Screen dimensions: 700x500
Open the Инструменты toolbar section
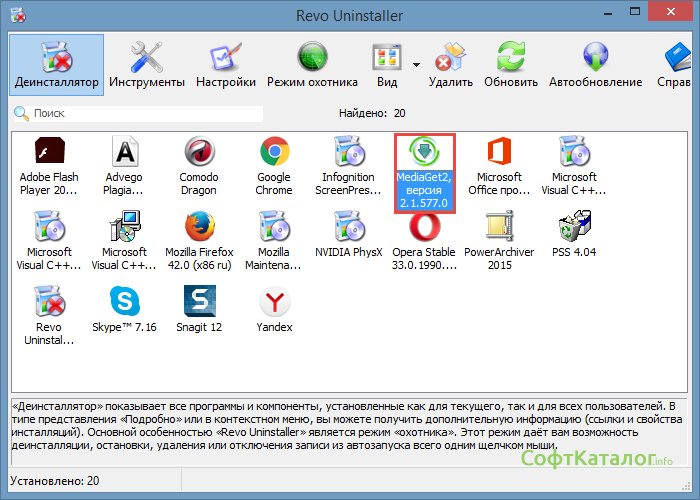(x=147, y=64)
